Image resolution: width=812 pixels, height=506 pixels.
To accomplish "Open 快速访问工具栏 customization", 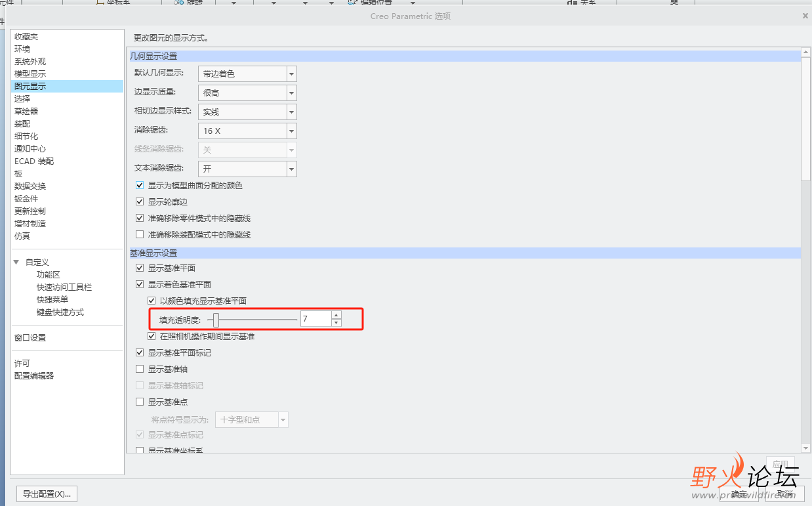I will click(64, 287).
